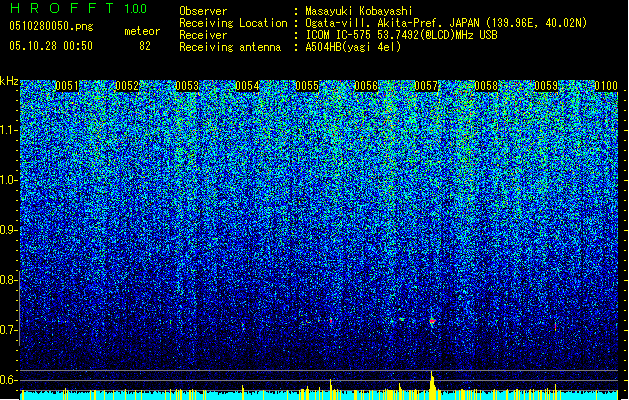The height and width of the screenshot is (400, 629).
Task: Click the bright red meteor echo below 0057
Action: coord(432,321)
